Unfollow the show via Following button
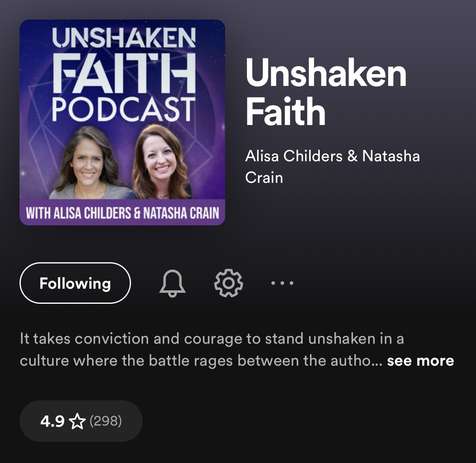Viewport: 476px width, 463px height. [75, 283]
